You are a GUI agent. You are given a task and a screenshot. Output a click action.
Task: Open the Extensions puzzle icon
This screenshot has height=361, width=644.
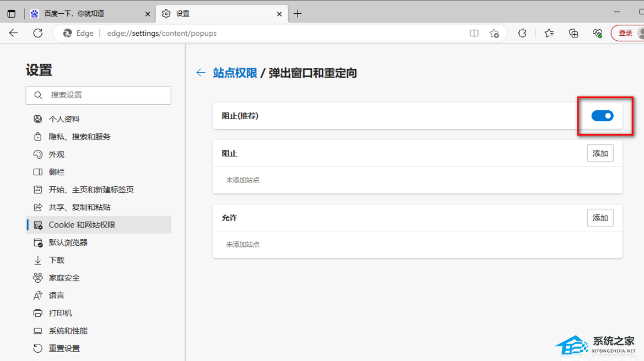pos(522,33)
